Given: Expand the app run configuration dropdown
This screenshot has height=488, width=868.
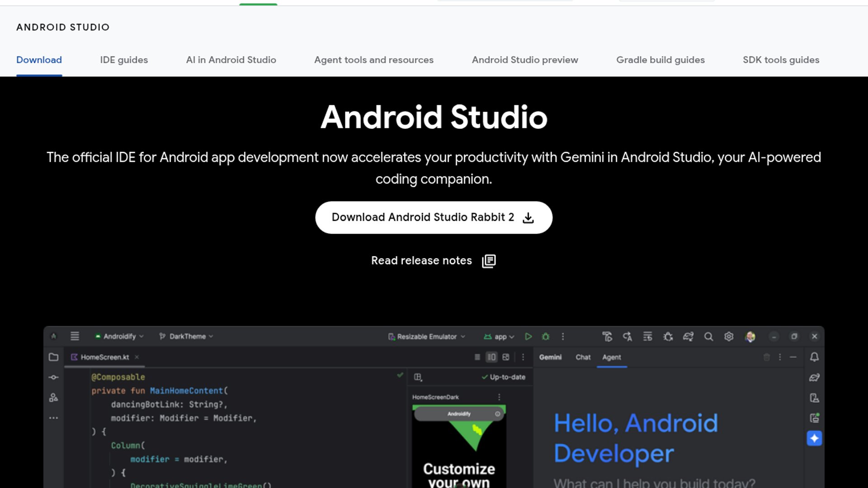Looking at the screenshot, I should pyautogui.click(x=499, y=337).
